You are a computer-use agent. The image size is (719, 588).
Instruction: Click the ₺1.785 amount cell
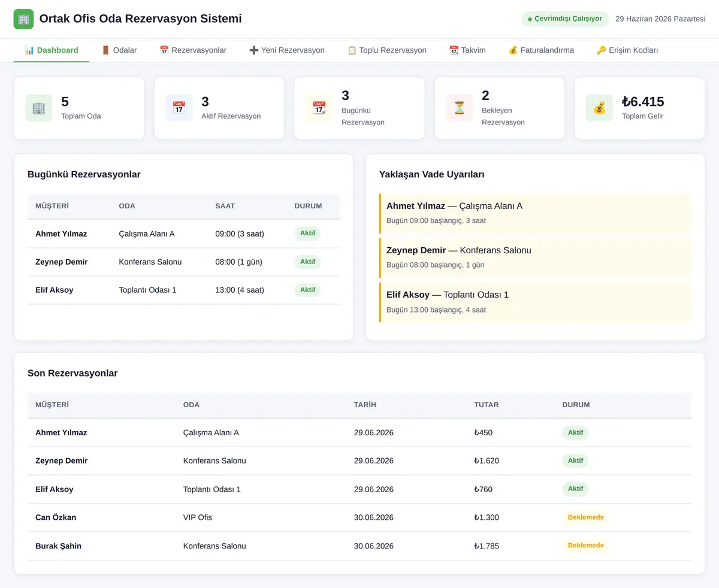click(x=487, y=546)
